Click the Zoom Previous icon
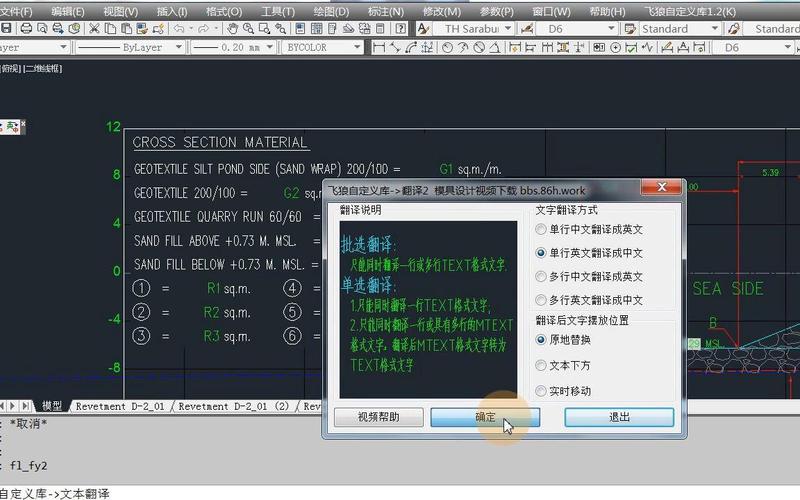The image size is (800, 500). click(280, 29)
